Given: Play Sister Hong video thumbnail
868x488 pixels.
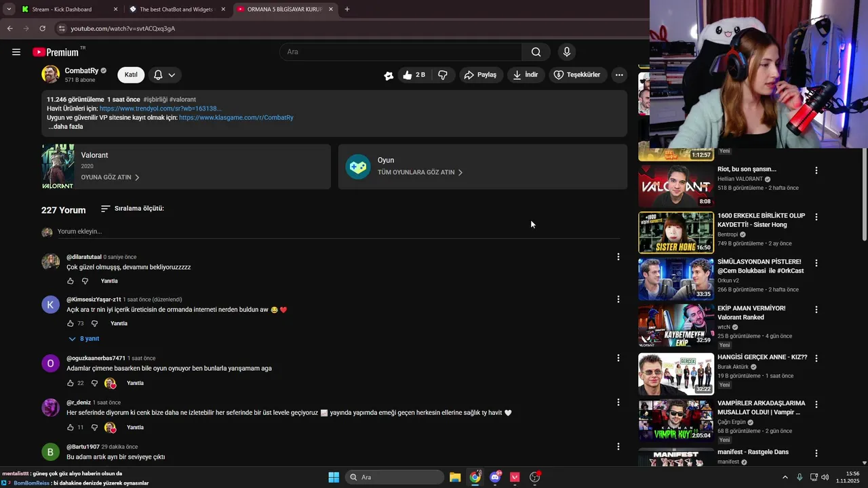Looking at the screenshot, I should [x=676, y=232].
